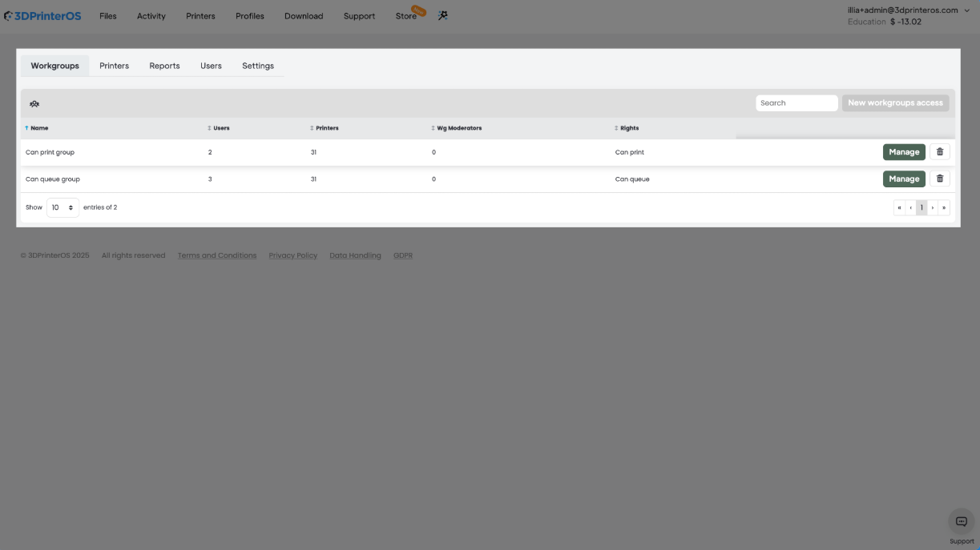Click the 3DPrinterOS logo
The width and height of the screenshot is (980, 550).
click(42, 15)
